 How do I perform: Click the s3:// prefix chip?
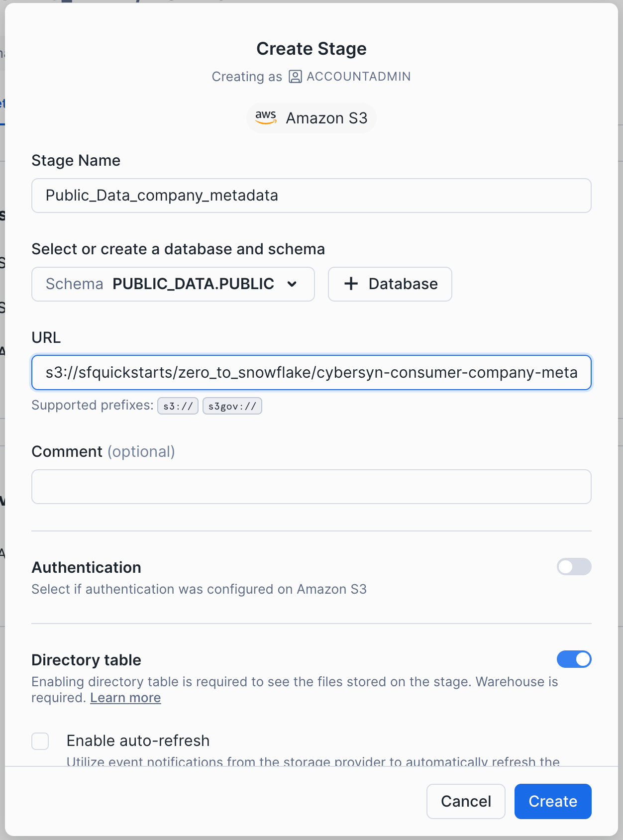pos(177,406)
